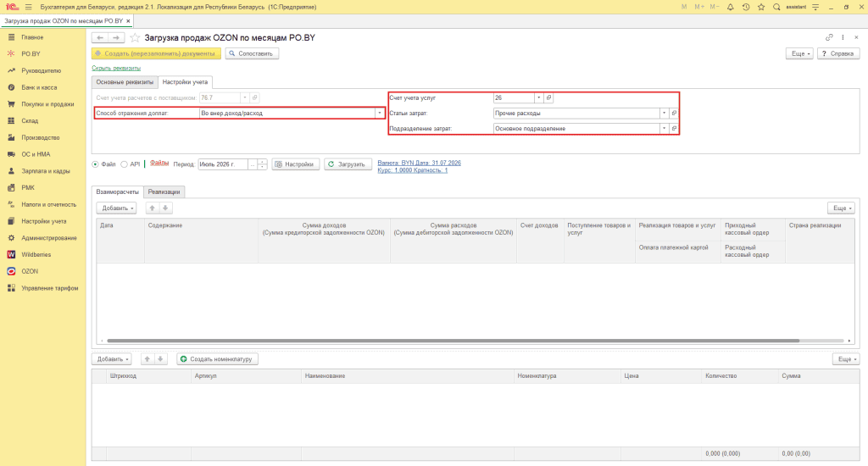This screenshot has width=868, height=466.
Task: Open search magnifier in title bar
Action: (776, 7)
